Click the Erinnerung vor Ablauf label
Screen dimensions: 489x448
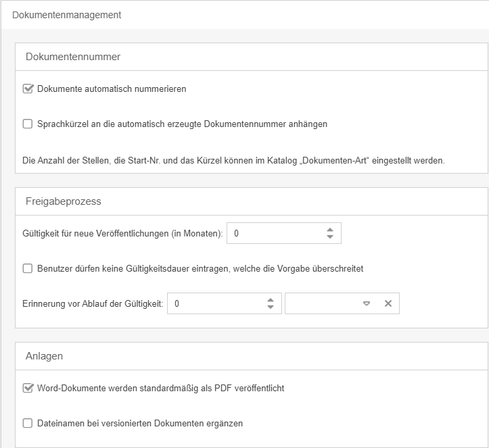93,304
